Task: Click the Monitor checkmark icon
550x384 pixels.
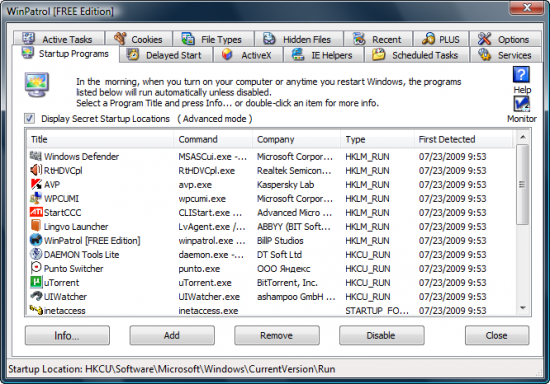Action: coord(521,104)
